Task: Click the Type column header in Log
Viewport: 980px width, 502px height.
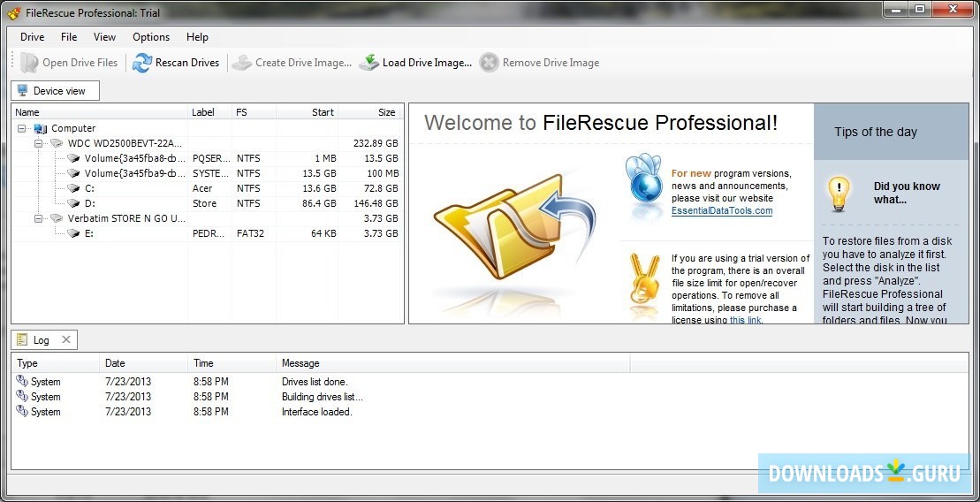Action: [x=56, y=363]
